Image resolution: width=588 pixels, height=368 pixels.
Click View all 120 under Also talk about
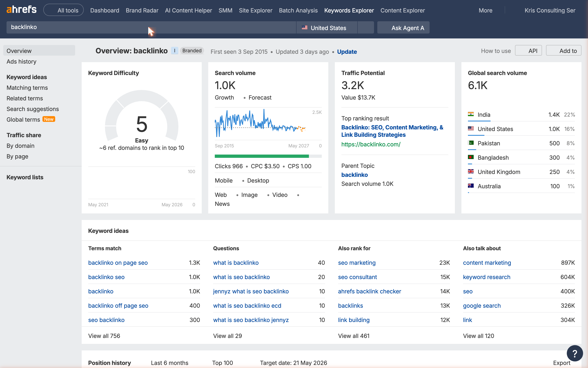(x=478, y=336)
